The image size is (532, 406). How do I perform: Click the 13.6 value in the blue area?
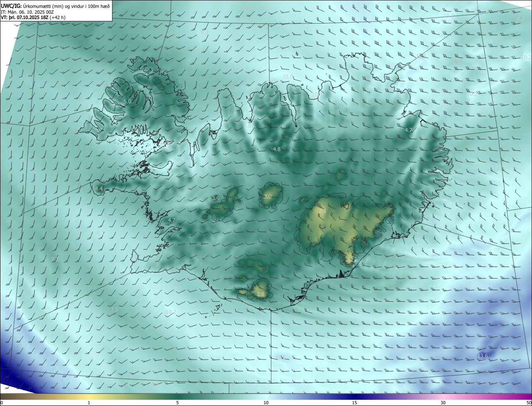pos(483,356)
